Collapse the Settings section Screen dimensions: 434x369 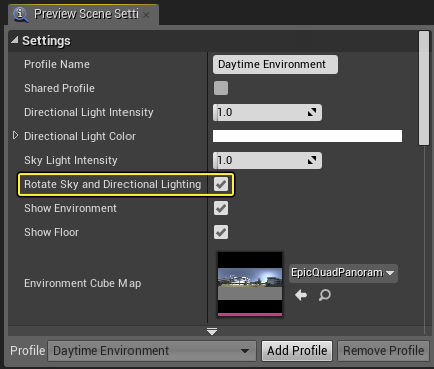tap(14, 40)
